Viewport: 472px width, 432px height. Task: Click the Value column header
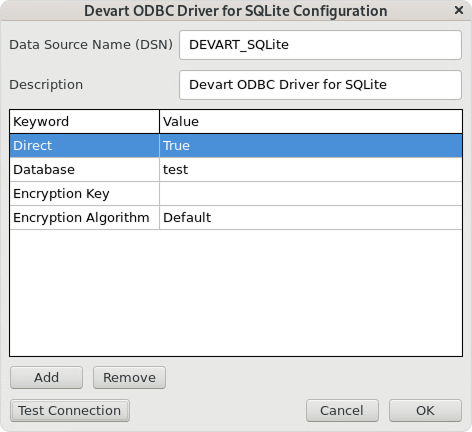pyautogui.click(x=311, y=122)
